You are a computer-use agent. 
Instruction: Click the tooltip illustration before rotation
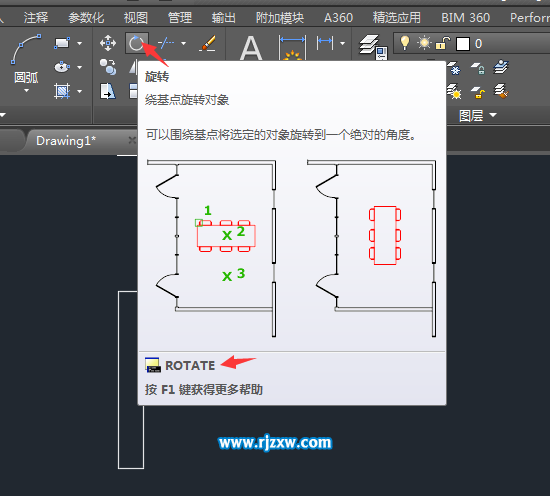pos(212,248)
